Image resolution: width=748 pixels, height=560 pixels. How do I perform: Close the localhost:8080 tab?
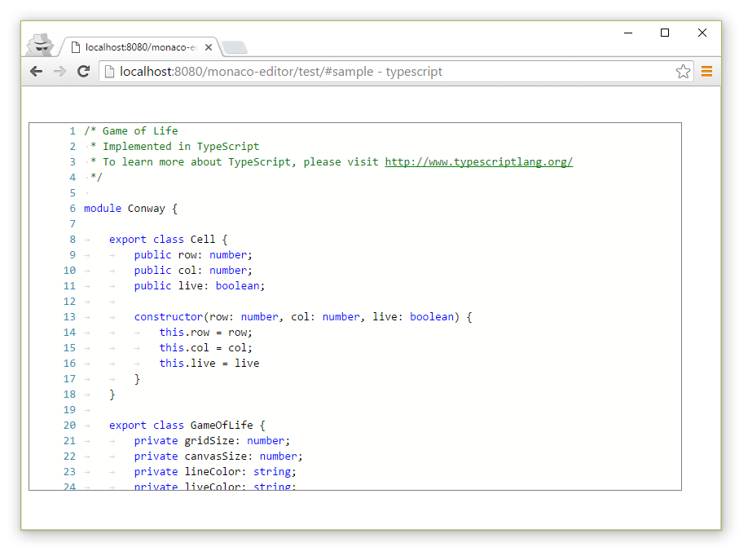click(209, 47)
